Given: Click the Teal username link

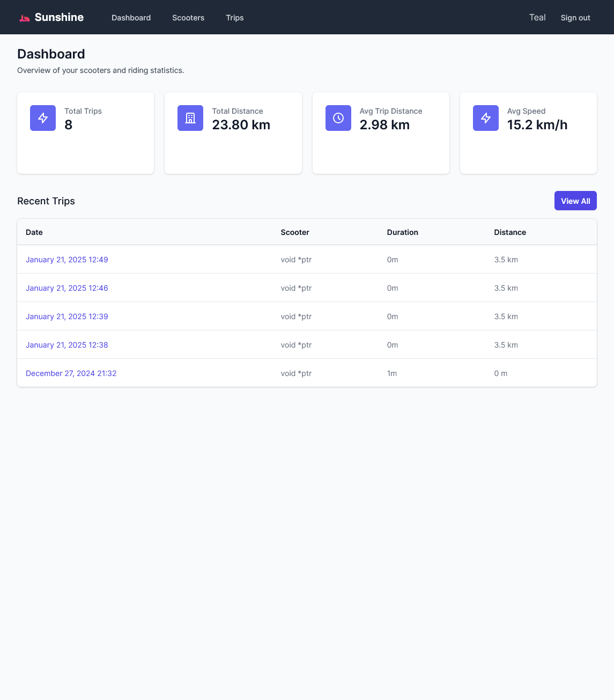Looking at the screenshot, I should tap(537, 17).
